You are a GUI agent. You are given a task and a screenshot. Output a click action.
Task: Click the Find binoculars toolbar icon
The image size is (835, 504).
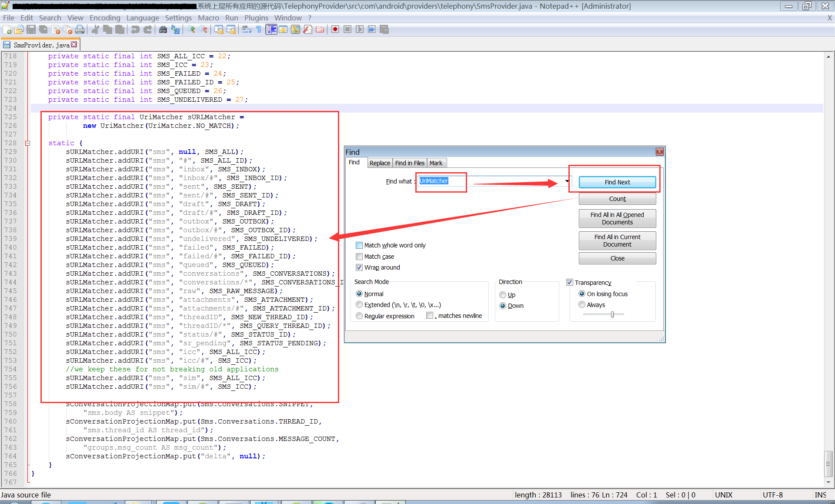(163, 30)
